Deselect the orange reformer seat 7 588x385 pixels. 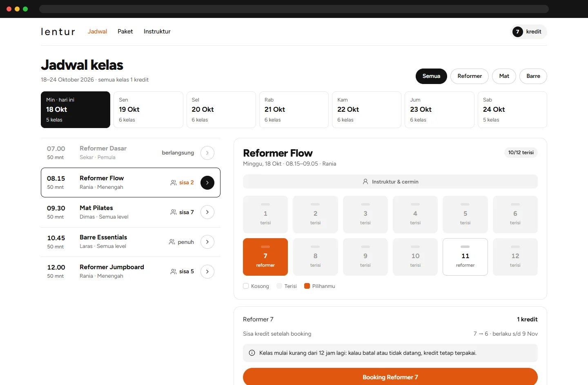click(265, 257)
